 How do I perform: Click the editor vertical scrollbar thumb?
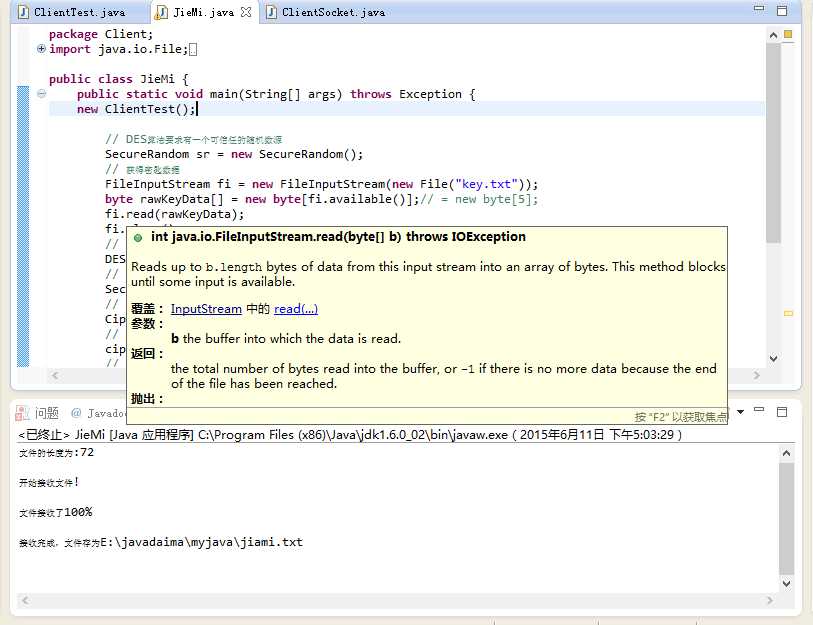[x=773, y=144]
